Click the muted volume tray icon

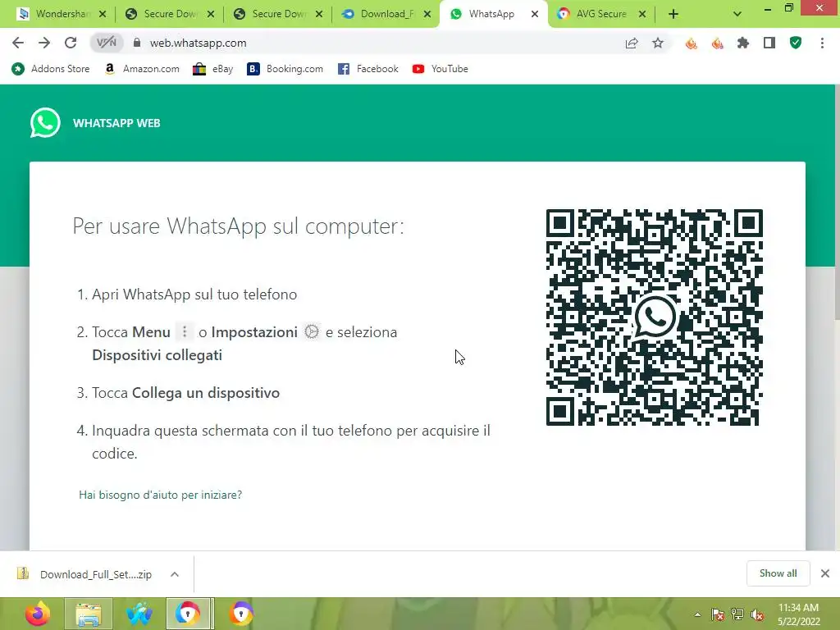tap(757, 614)
